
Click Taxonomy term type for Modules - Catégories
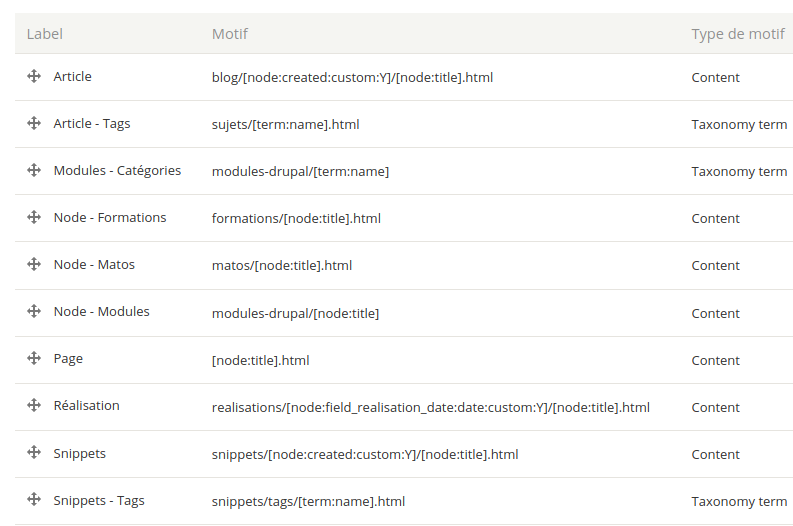pyautogui.click(x=738, y=171)
